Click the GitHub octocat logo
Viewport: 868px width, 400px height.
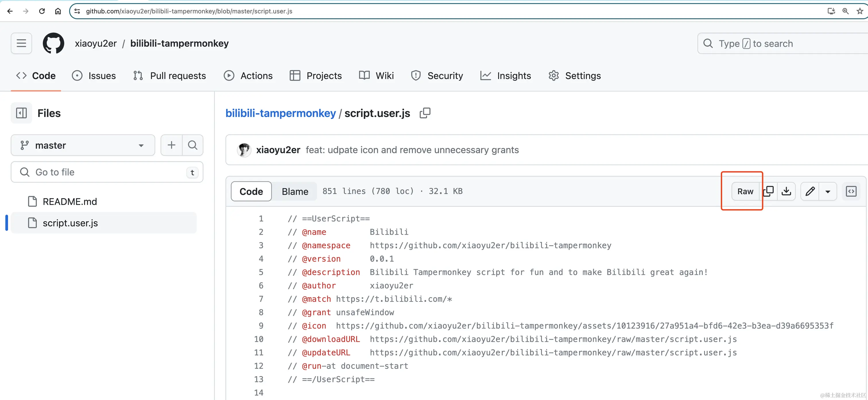click(x=53, y=43)
